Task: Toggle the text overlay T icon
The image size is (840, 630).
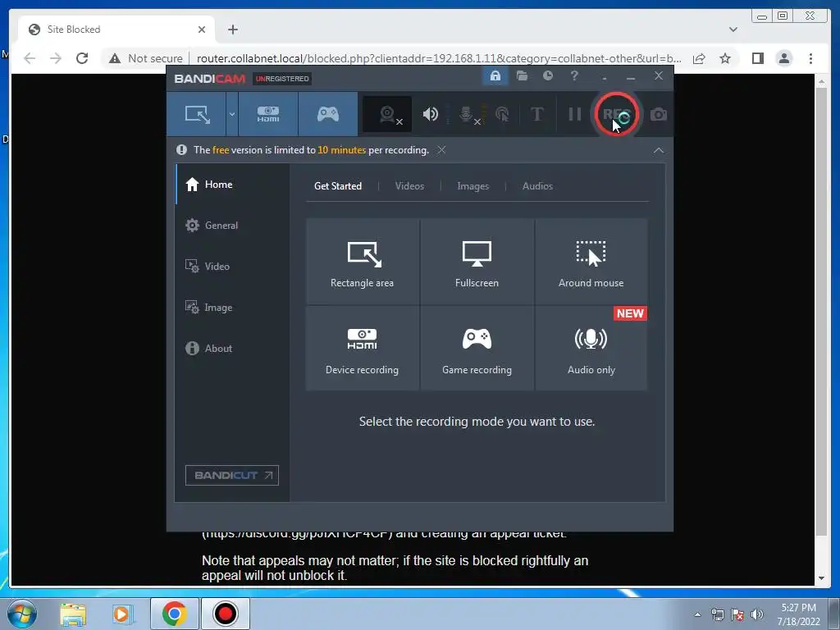Action: [536, 114]
